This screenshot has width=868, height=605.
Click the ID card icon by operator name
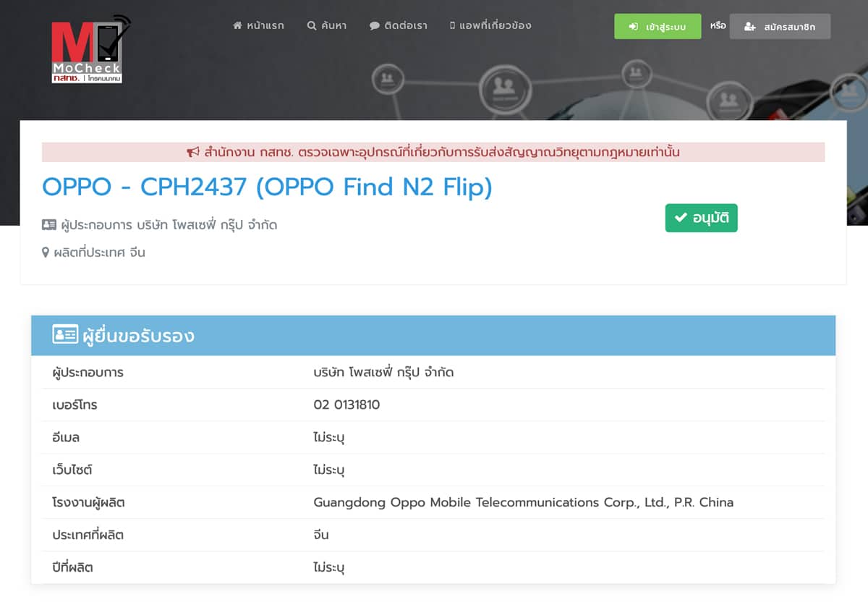pyautogui.click(x=49, y=225)
